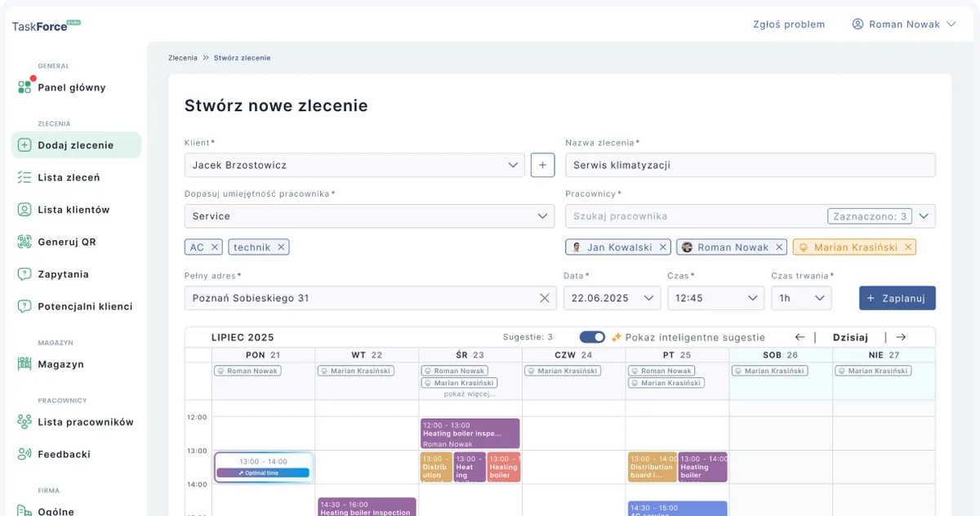Image resolution: width=980 pixels, height=516 pixels.
Task: Remove the AC skill tag
Action: 216,247
